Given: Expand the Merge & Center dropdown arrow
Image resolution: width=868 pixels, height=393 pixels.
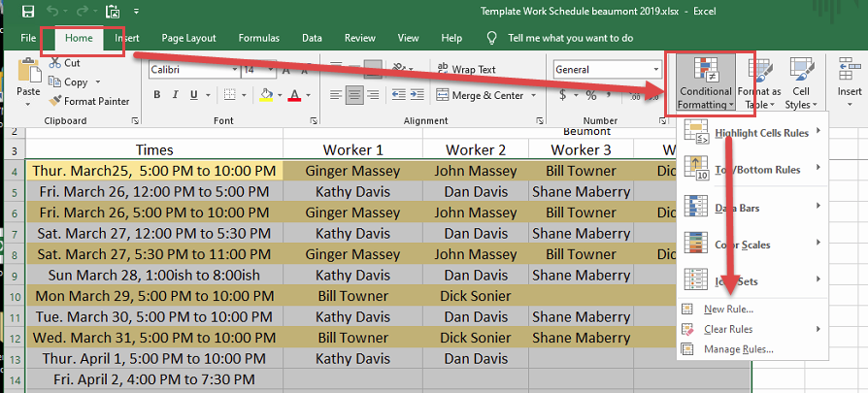Looking at the screenshot, I should (x=532, y=95).
